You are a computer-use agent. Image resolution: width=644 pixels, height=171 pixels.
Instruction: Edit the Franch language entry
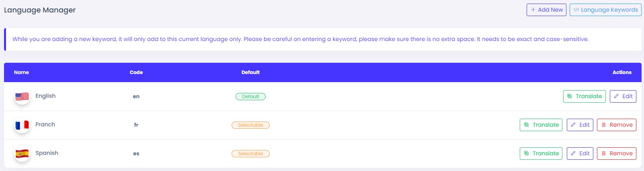tap(580, 125)
